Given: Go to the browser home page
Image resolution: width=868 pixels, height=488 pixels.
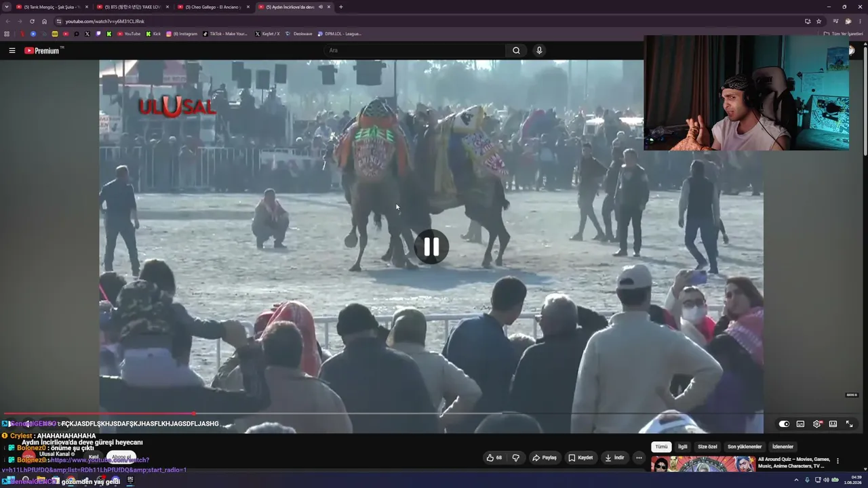Looking at the screenshot, I should pyautogui.click(x=45, y=21).
